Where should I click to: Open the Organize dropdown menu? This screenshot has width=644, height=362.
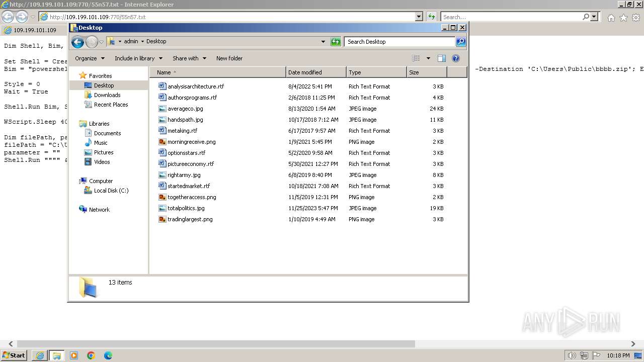(x=90, y=58)
